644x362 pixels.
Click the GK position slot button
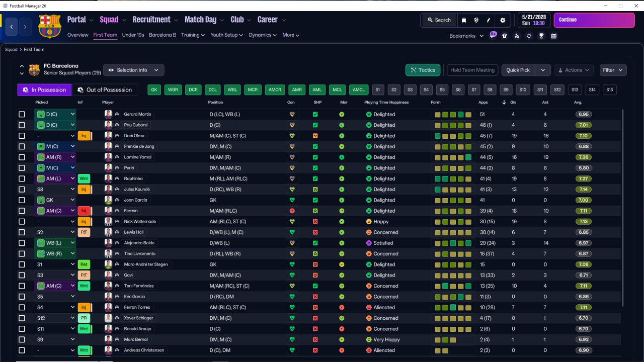[154, 90]
